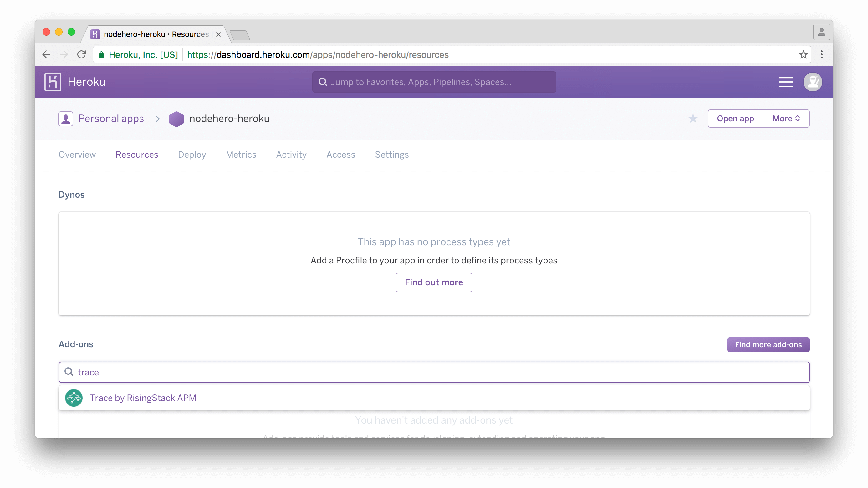
Task: Select the nodehero-heroku · Resources browser tab
Action: pos(156,34)
